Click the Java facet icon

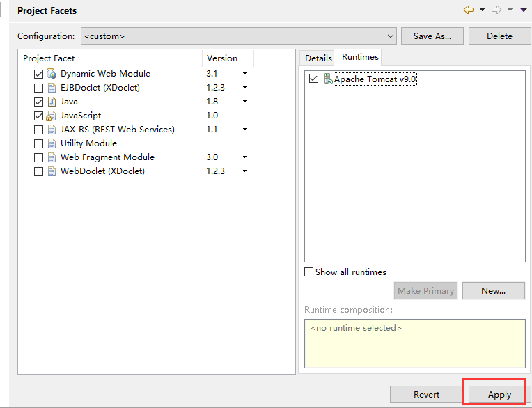click(52, 102)
